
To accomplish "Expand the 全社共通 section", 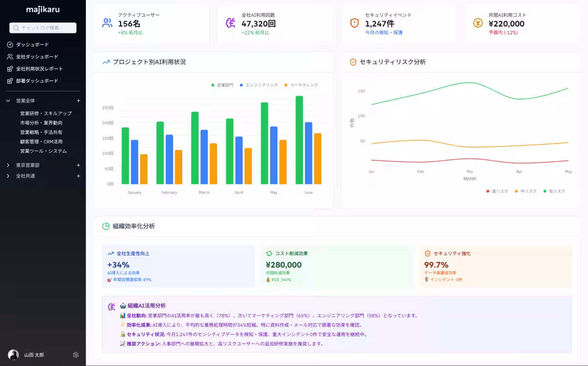I will [x=8, y=176].
